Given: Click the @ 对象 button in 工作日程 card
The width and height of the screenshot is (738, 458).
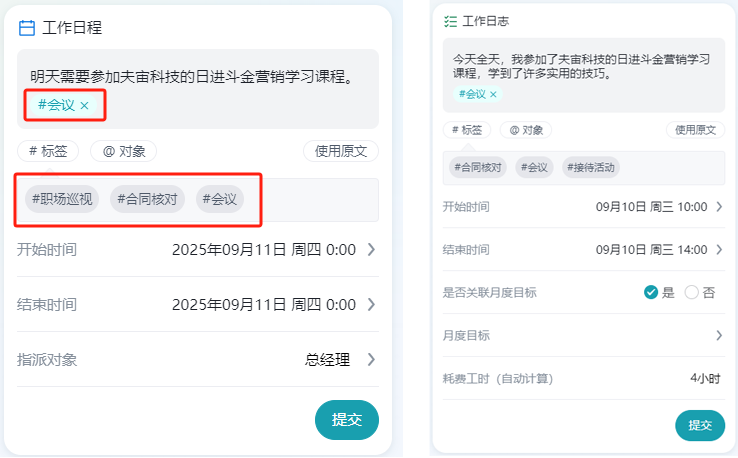Looking at the screenshot, I should [123, 151].
